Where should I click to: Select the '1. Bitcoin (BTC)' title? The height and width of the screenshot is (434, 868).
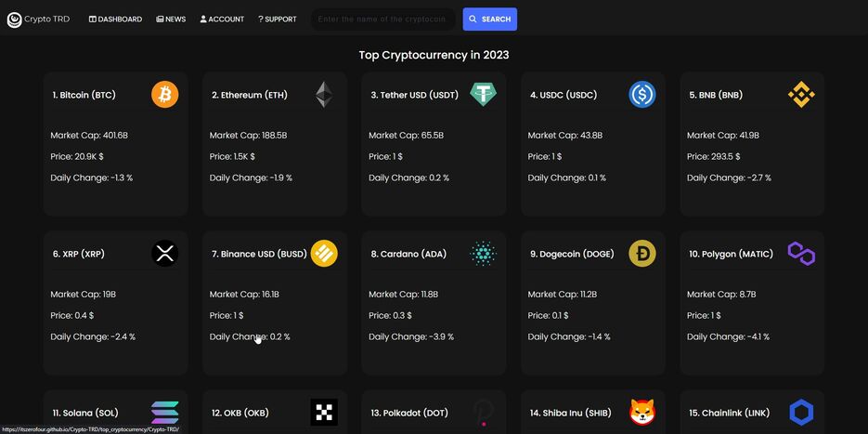point(84,96)
